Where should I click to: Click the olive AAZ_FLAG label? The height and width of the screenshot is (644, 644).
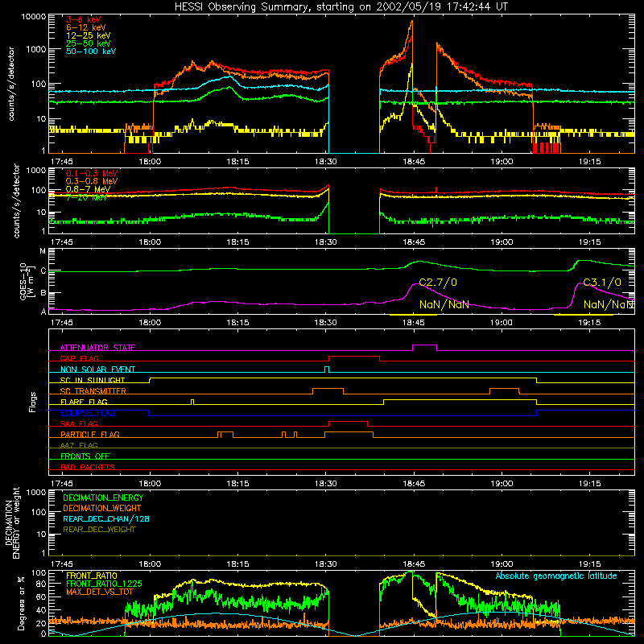79,445
